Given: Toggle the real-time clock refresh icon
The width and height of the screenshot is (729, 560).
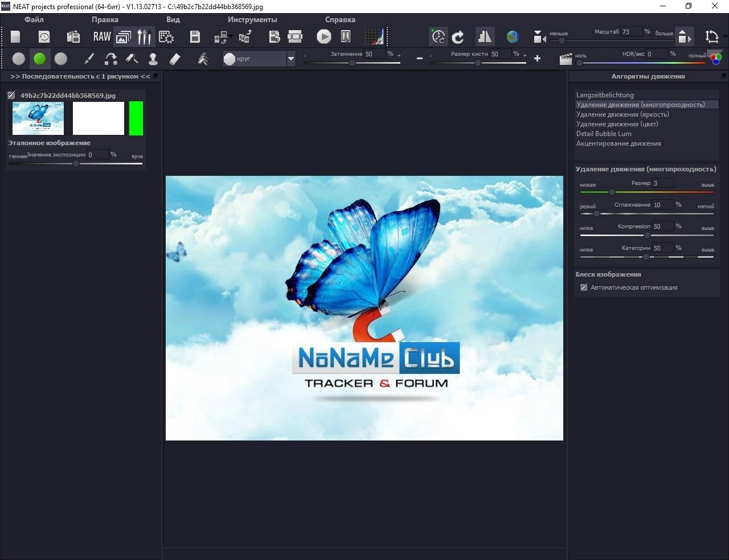Looking at the screenshot, I should [439, 37].
